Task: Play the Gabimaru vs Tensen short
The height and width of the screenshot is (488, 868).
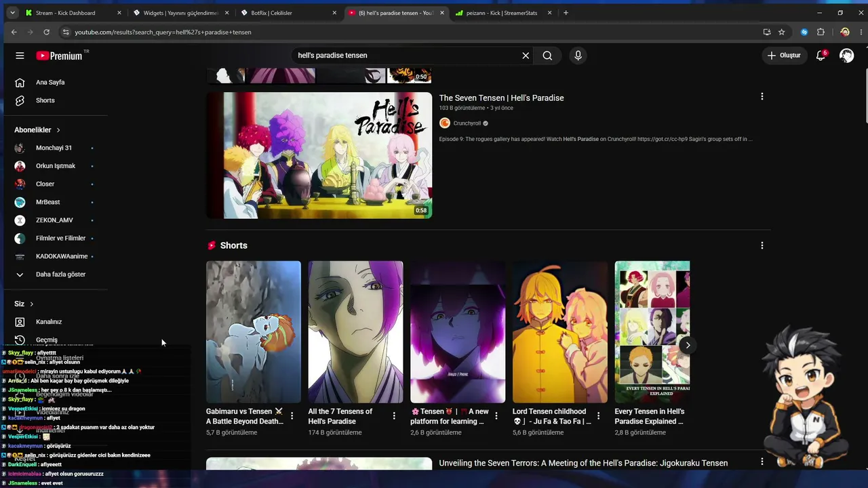Action: coord(254,332)
